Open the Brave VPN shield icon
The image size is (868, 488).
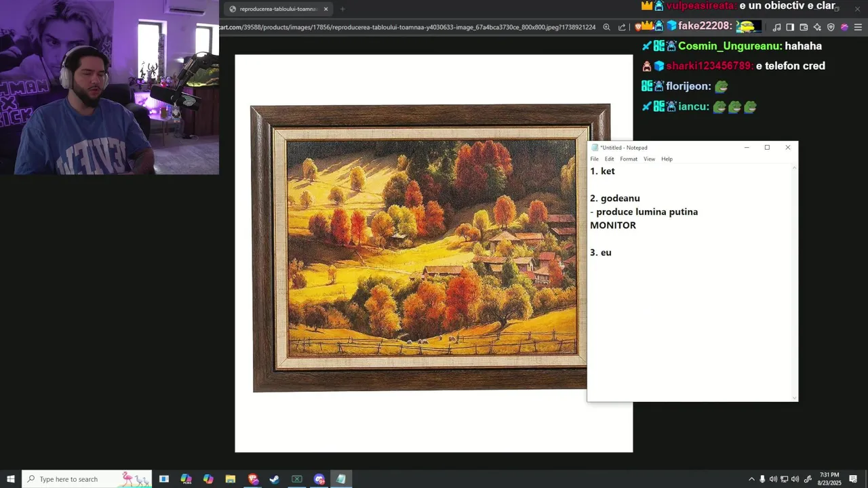coord(831,27)
